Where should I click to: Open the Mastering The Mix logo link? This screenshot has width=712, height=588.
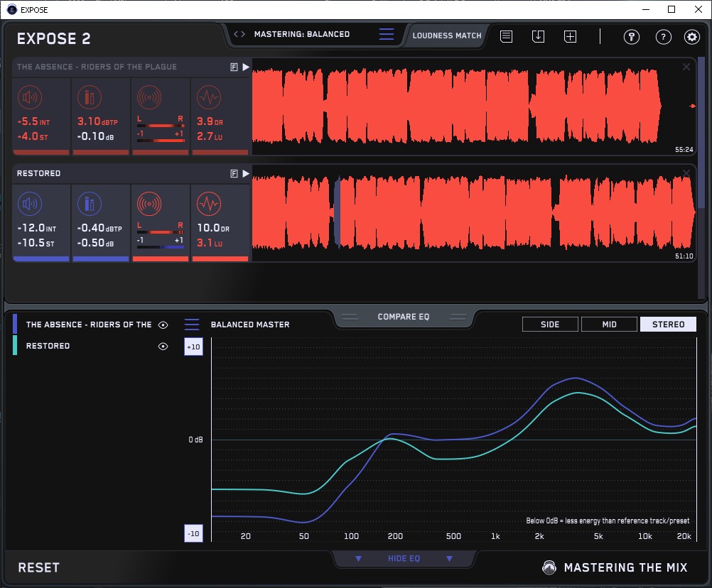tap(615, 567)
